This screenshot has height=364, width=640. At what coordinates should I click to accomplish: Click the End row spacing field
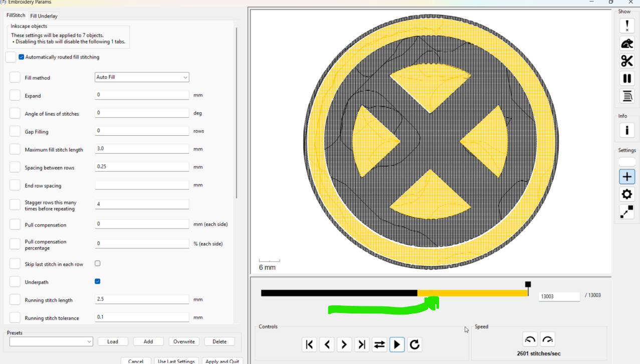point(142,185)
